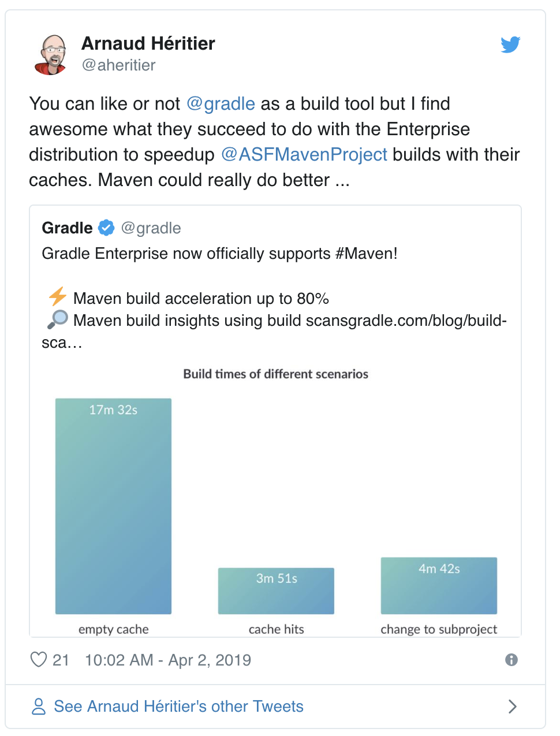Click the Arnaud Héritier display name
The image size is (560, 736).
(x=148, y=43)
